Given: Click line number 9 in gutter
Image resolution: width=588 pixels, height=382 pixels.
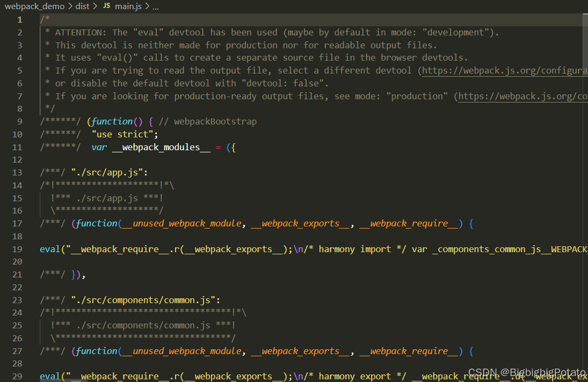Looking at the screenshot, I should pos(19,122).
